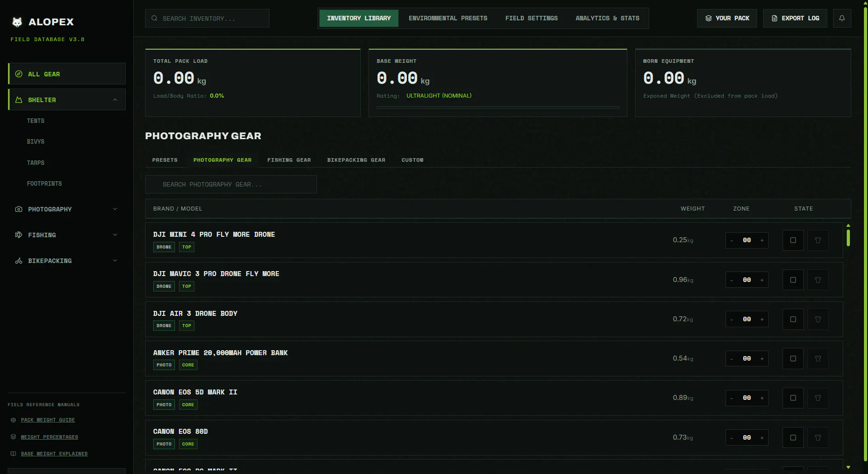Image resolution: width=868 pixels, height=474 pixels.
Task: Decrease quantity for Anker Prime power bank
Action: point(731,359)
